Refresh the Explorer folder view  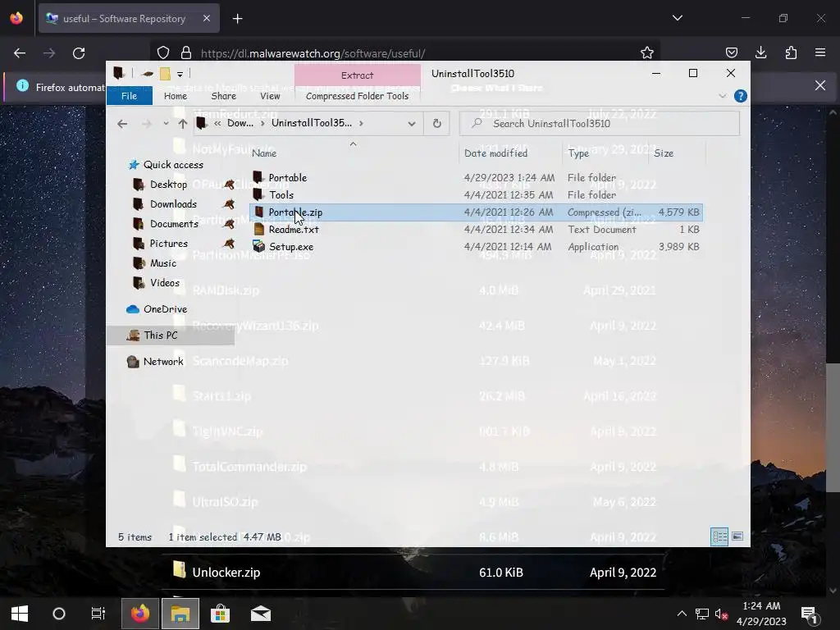pyautogui.click(x=436, y=124)
